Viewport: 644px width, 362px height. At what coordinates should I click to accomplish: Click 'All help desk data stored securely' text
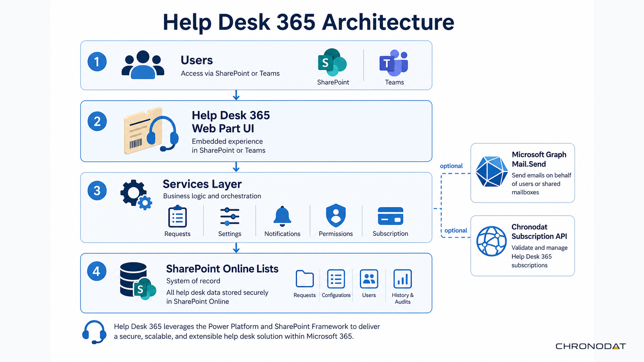217,292
